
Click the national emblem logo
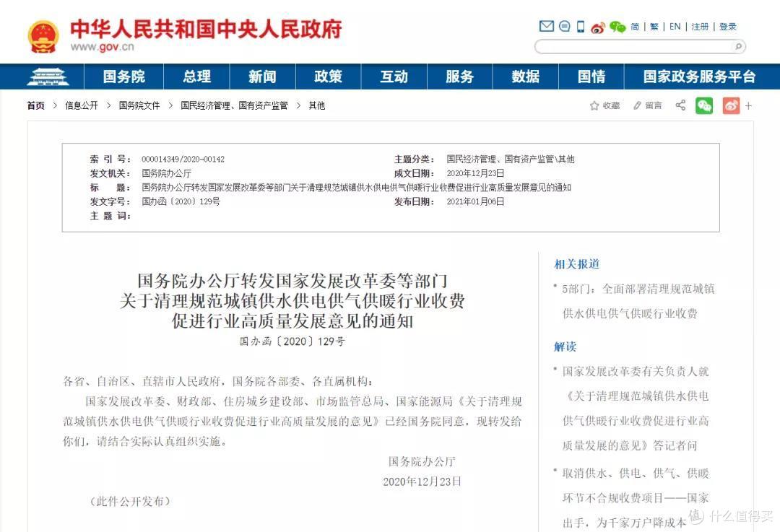pyautogui.click(x=43, y=36)
